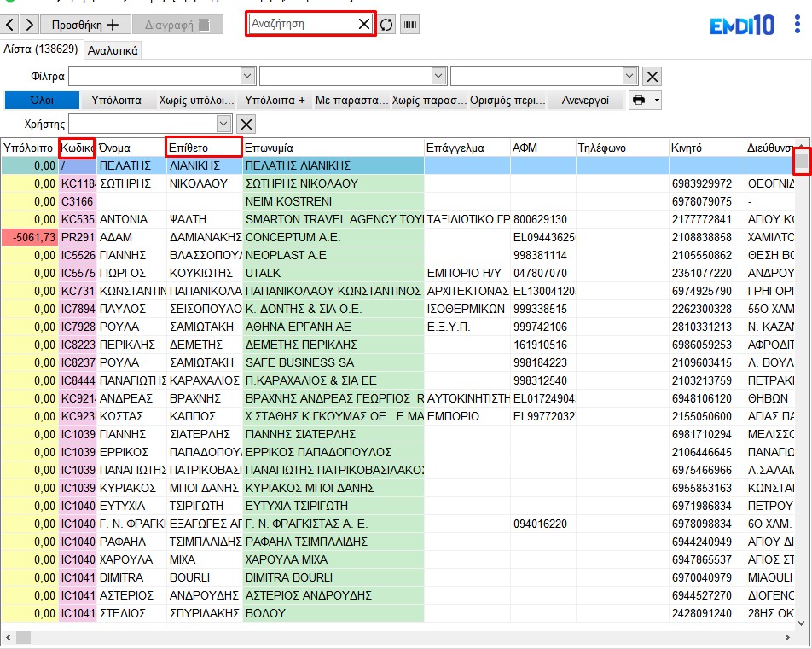Select the ΣΩΤΗΡΗΣ ΝΙΚΟΛΑΟΥ company cell
812x649 pixels.
(333, 183)
